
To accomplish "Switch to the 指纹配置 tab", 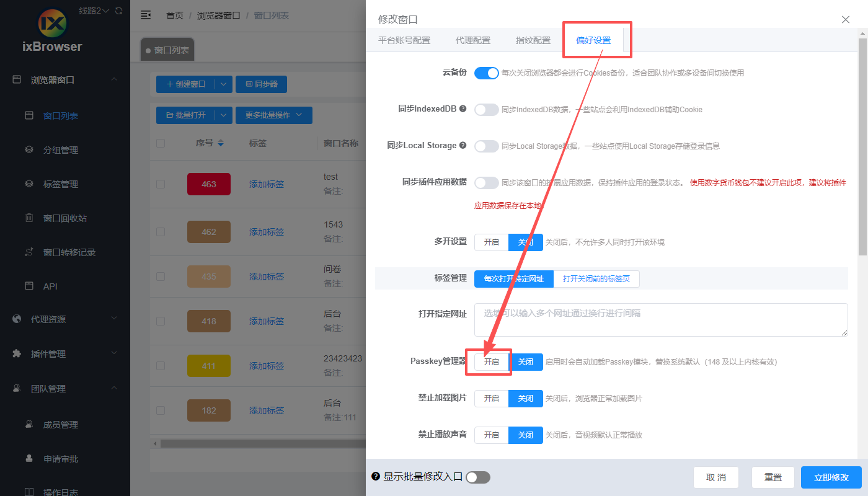I will (533, 40).
